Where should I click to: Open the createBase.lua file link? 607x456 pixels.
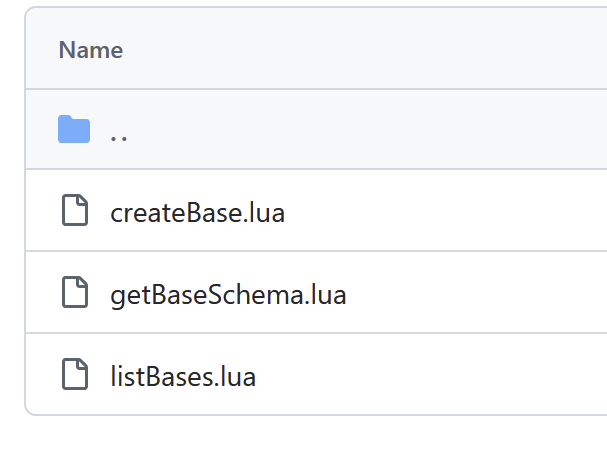click(197, 212)
